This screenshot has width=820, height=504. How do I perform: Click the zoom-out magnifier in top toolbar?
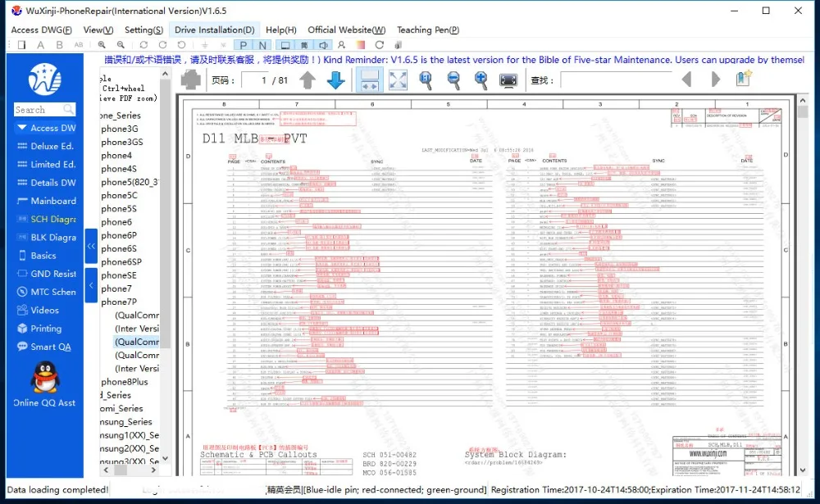pyautogui.click(x=121, y=45)
